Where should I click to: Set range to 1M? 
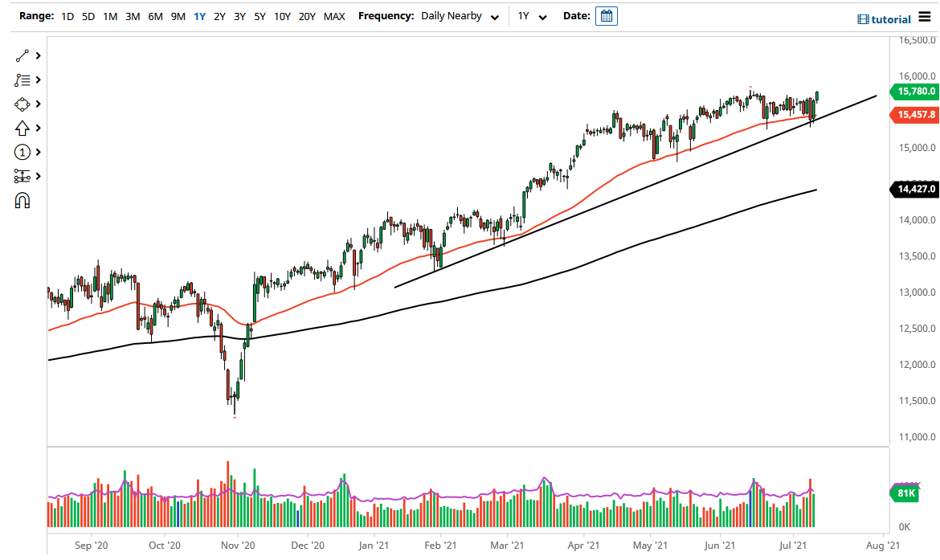[x=110, y=16]
